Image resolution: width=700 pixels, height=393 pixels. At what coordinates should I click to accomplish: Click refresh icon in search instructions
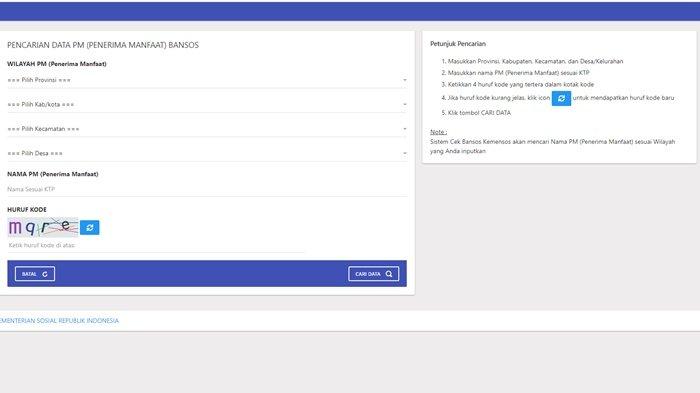pos(561,98)
